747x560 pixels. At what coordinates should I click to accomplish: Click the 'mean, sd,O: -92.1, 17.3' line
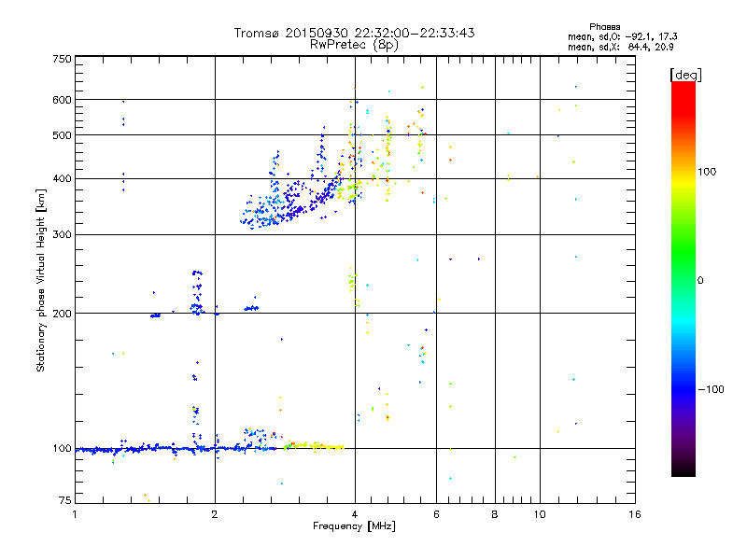pos(622,36)
